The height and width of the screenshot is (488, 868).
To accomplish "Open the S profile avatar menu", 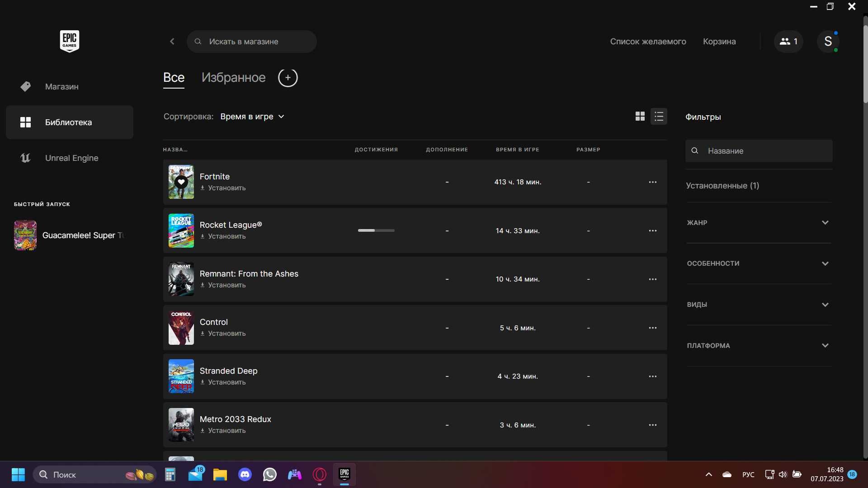I will tap(828, 42).
